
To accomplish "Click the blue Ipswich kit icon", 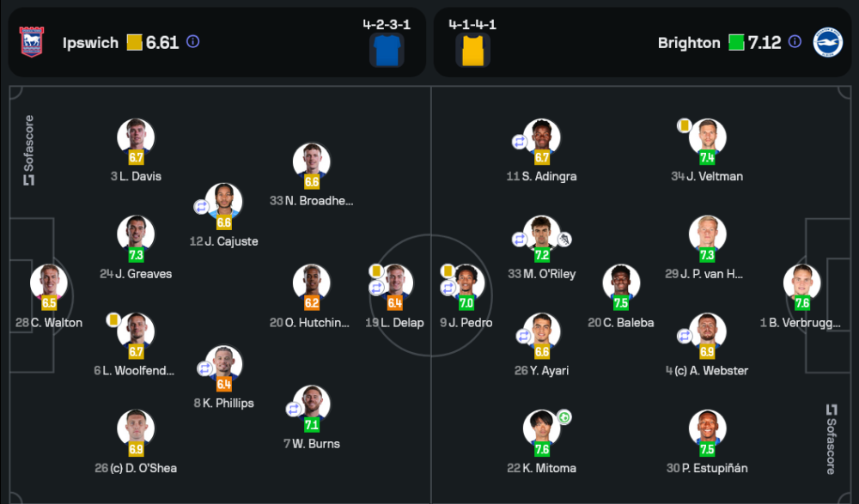I will 387,51.
